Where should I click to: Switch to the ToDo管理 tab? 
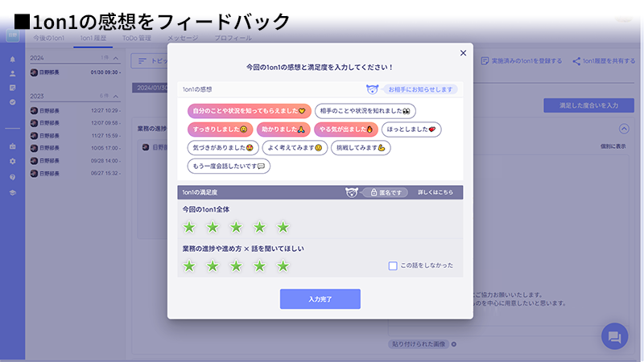coord(136,38)
